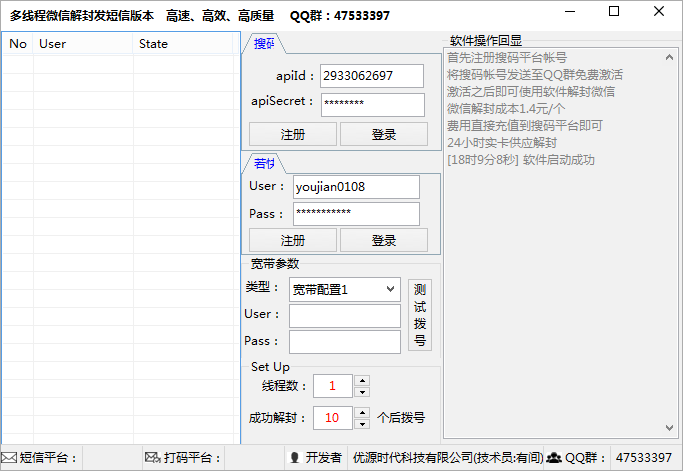Click log line 费用直接充值到搜码平台即可
This screenshot has height=471, width=683.
pyautogui.click(x=525, y=126)
